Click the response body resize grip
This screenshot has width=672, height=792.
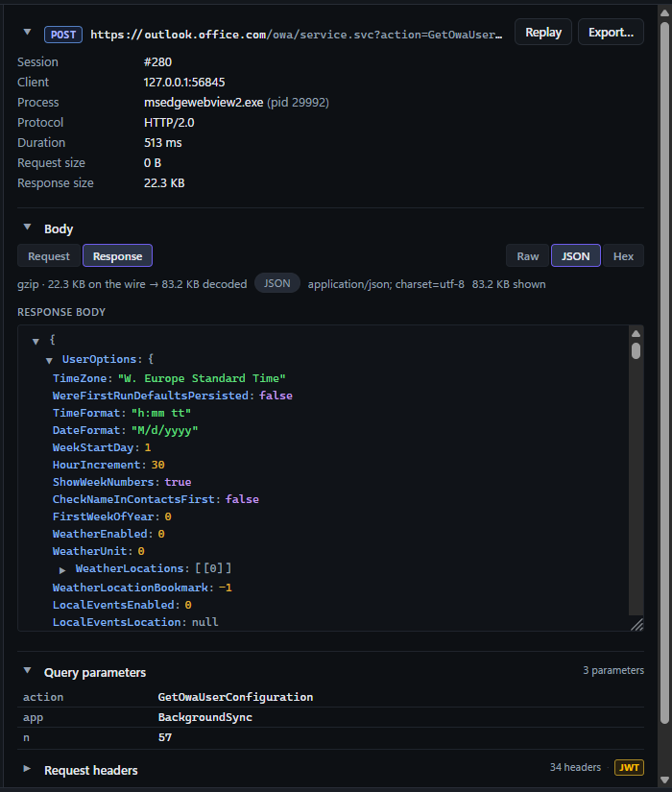coord(637,625)
